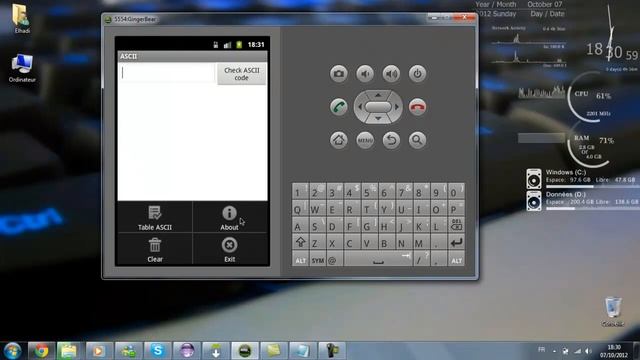
Task: Open the Table ASCII menu option
Action: tap(155, 218)
